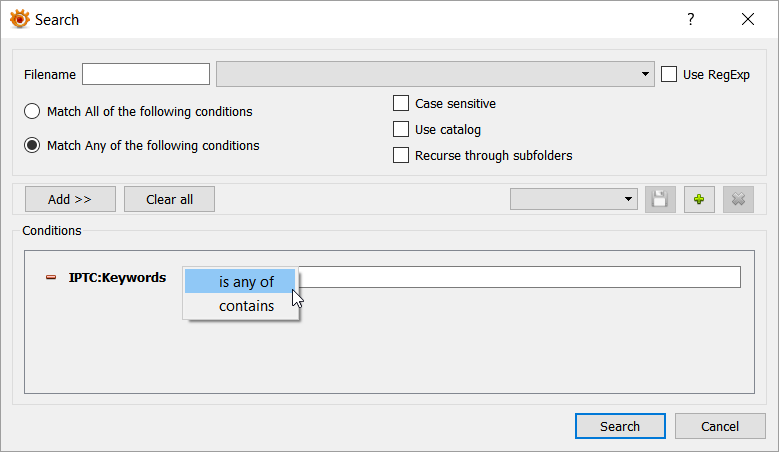Select Match All of the following conditions
Screen dimensions: 779x452
(32, 112)
